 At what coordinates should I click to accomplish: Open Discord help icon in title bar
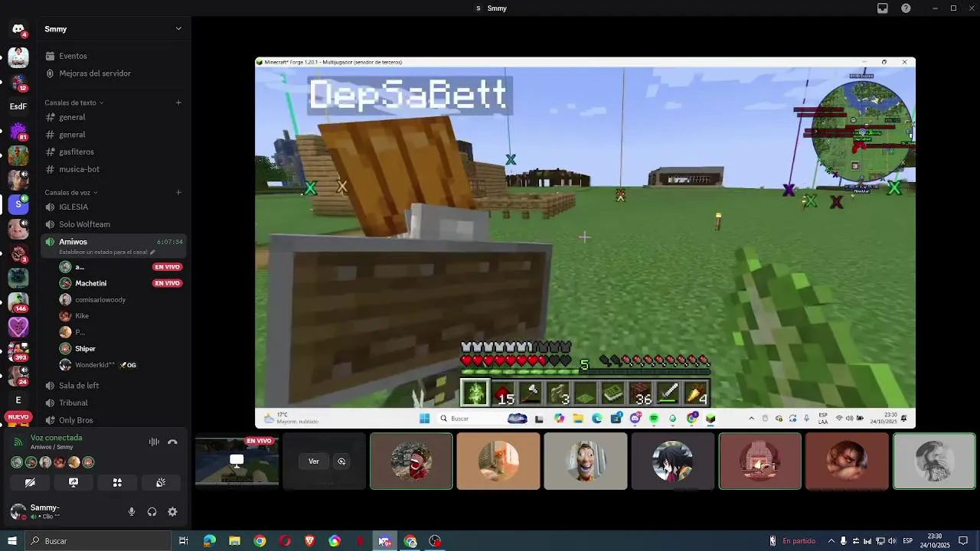click(x=906, y=8)
